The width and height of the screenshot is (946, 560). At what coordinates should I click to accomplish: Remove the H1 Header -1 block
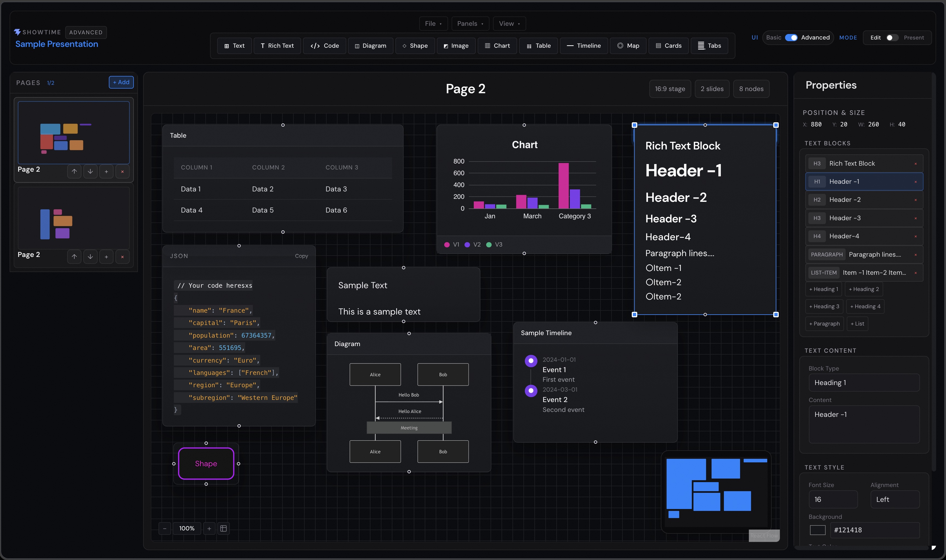tap(916, 182)
